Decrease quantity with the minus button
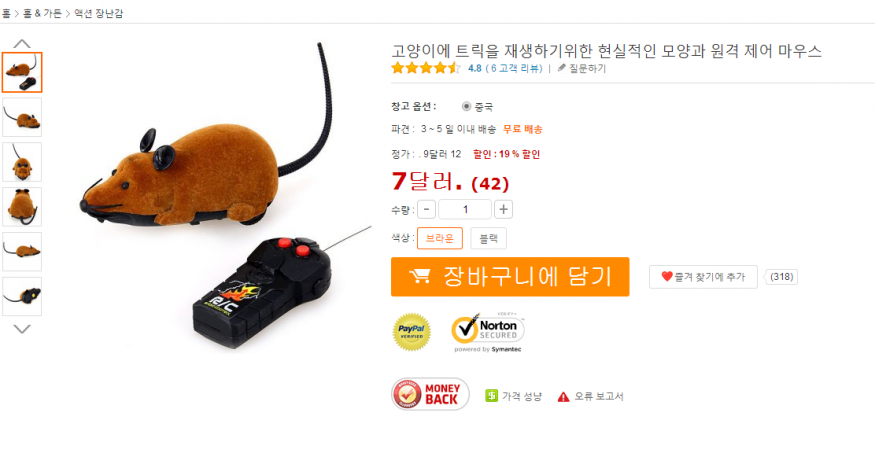Screen dimensions: 875x453 click(426, 209)
